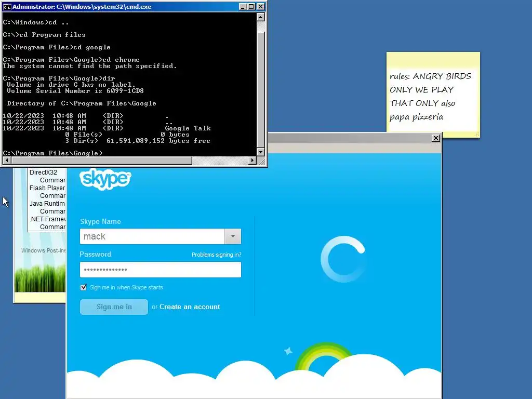
Task: Click the 'Skype Name' label
Action: (x=100, y=221)
